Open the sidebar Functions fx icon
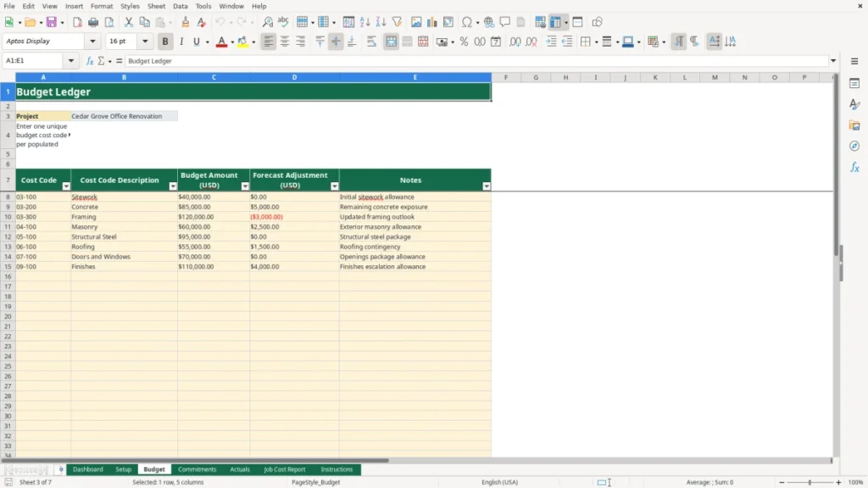 point(854,167)
